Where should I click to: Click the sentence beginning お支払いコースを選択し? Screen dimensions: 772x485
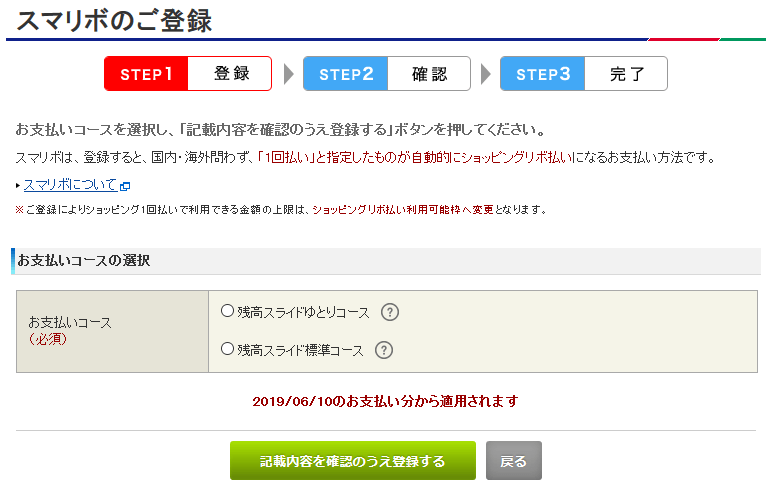click(x=281, y=129)
